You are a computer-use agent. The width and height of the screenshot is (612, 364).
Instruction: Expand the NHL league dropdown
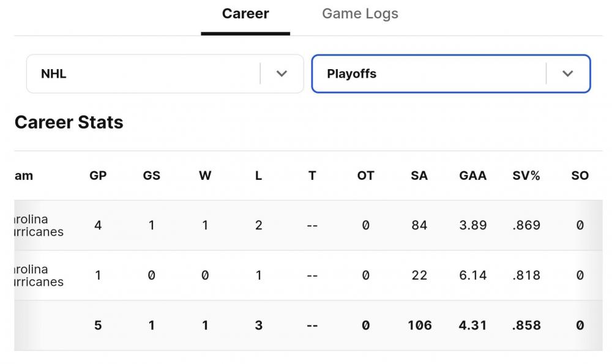147,74
